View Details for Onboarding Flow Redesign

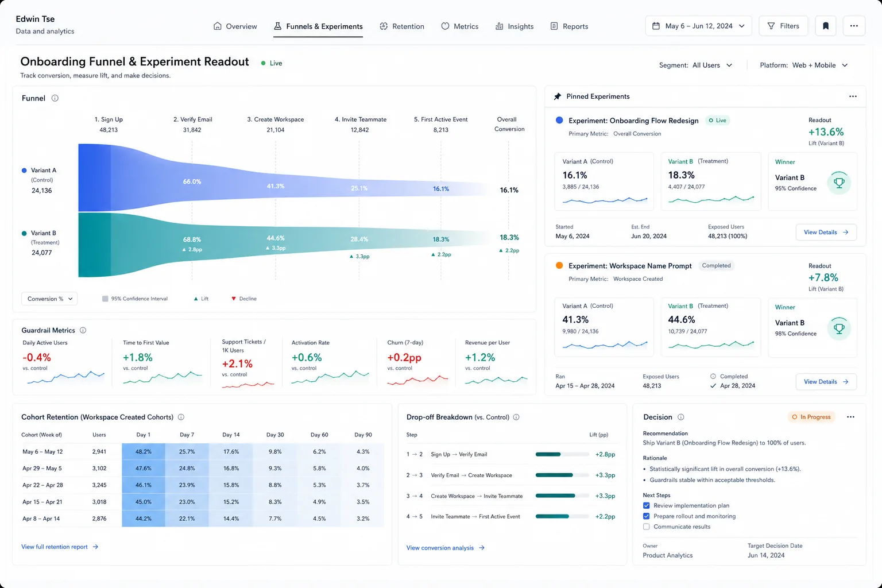click(826, 233)
